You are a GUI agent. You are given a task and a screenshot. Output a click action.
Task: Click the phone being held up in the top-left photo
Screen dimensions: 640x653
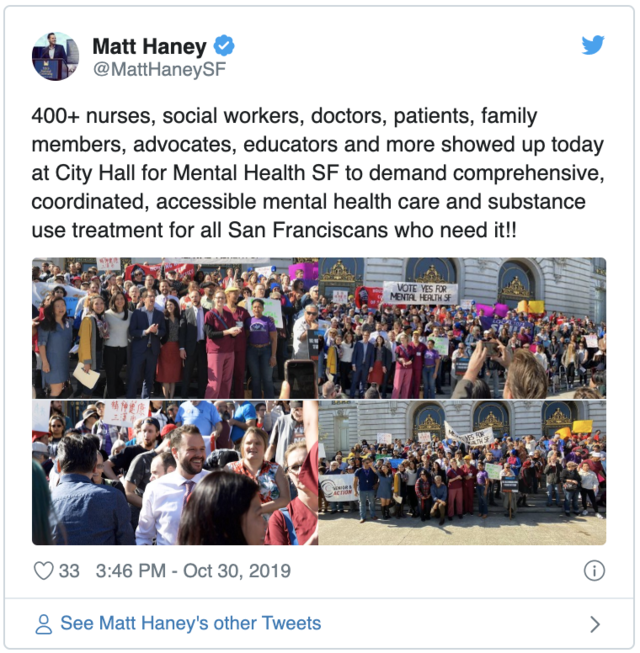click(300, 379)
